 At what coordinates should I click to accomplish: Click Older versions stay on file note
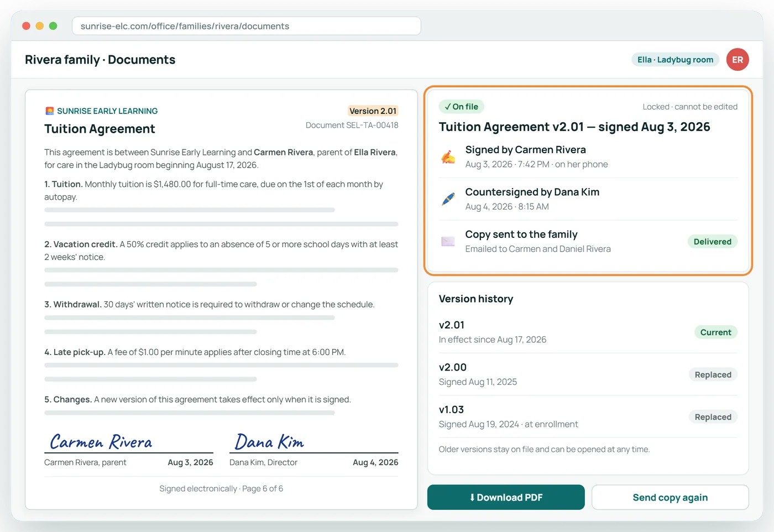(x=544, y=450)
